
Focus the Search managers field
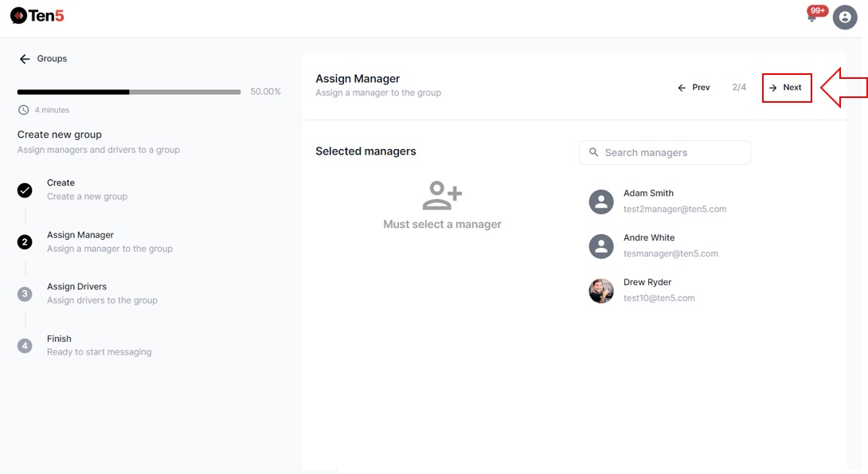673,152
